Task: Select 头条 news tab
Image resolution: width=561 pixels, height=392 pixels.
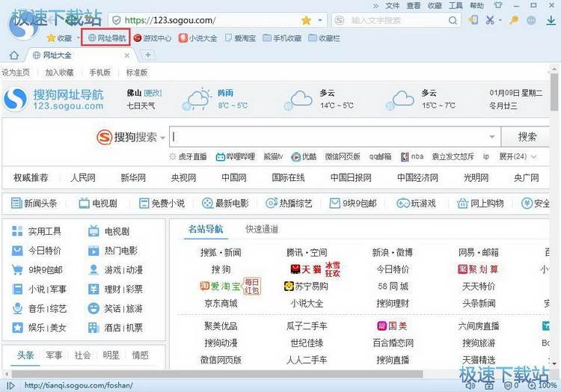Action: (x=25, y=355)
